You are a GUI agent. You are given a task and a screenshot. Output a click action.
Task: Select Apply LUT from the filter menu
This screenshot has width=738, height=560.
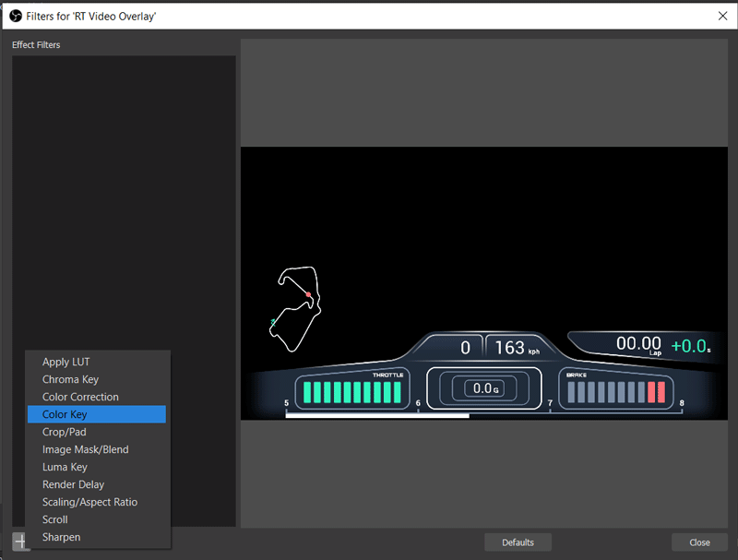[x=65, y=362]
